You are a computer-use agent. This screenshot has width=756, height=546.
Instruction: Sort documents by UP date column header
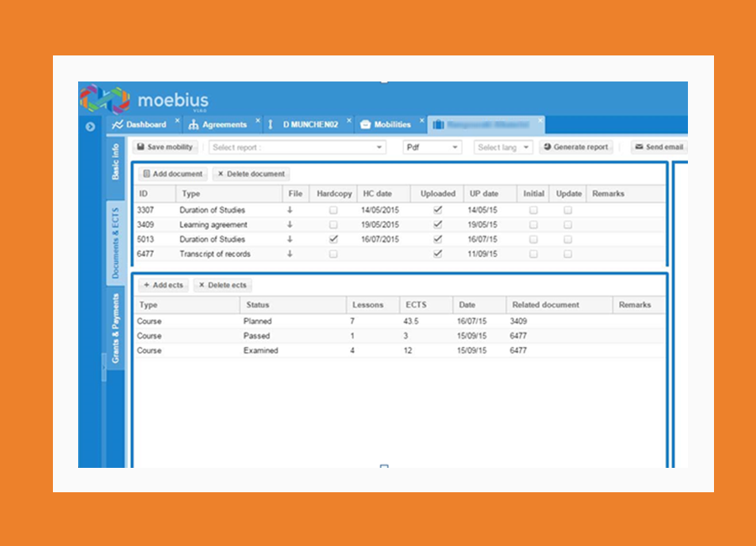pyautogui.click(x=491, y=193)
